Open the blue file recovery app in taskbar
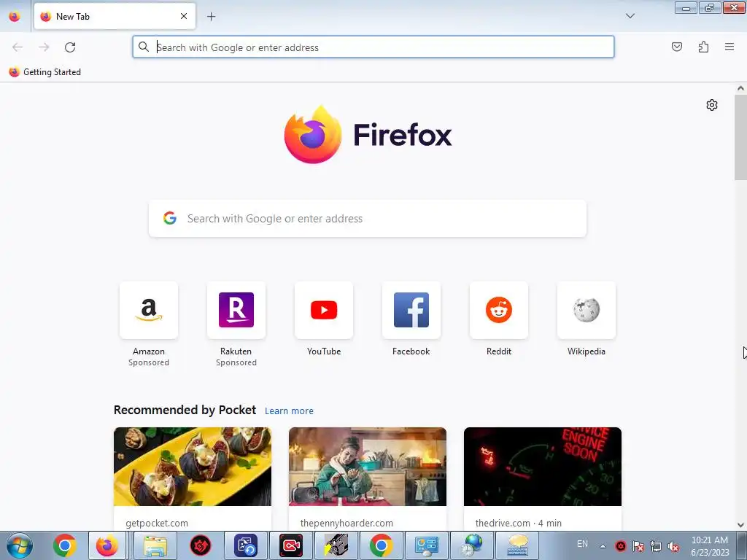 coord(246,545)
